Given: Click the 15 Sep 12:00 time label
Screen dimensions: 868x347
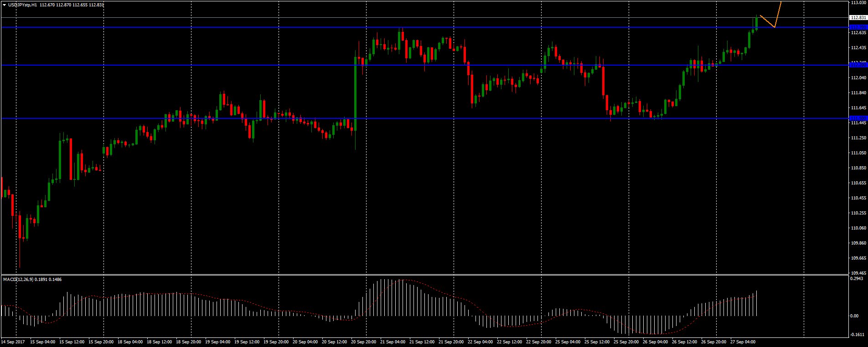Looking at the screenshot, I should (x=72, y=342).
